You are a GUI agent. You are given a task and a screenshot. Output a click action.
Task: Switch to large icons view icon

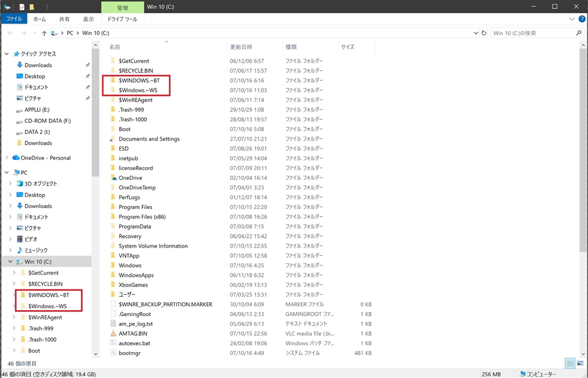click(x=580, y=364)
